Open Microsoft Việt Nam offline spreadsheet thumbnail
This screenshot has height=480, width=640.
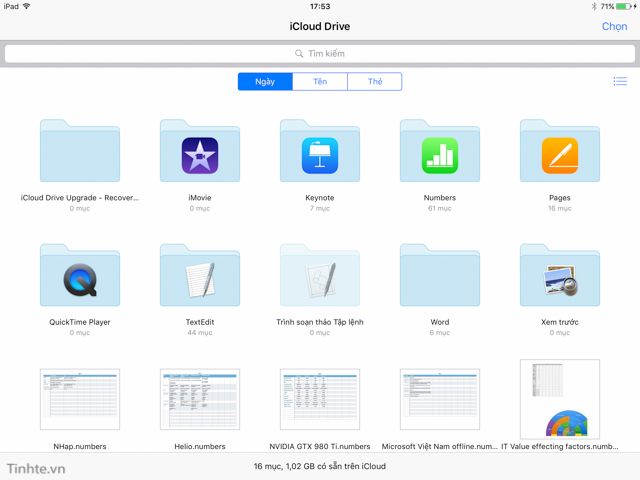(x=440, y=399)
